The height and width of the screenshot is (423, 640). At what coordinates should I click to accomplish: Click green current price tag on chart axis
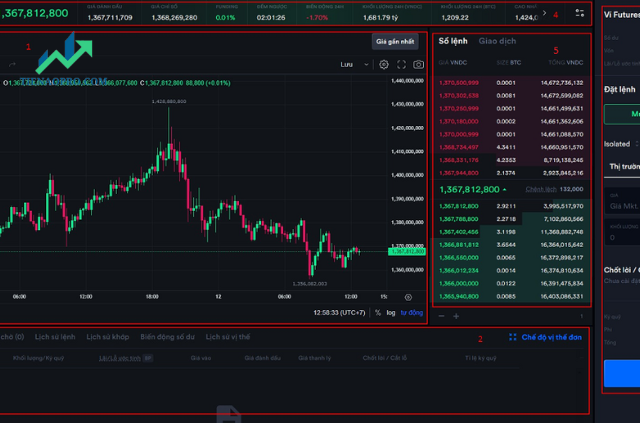click(407, 252)
